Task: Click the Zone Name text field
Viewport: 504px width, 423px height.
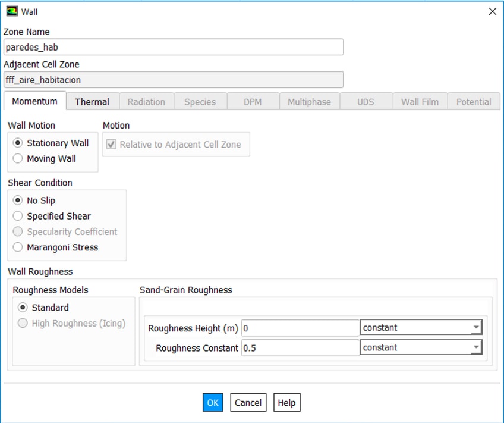Action: click(174, 47)
